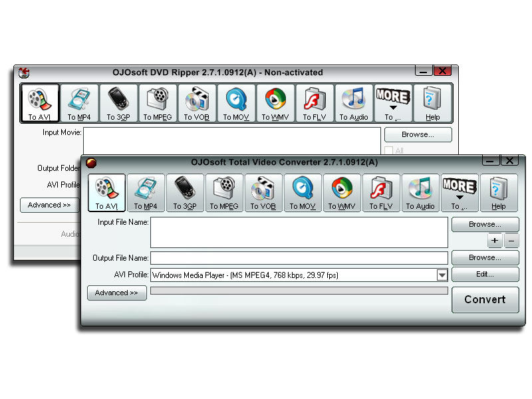
Task: Pick To 3GP in DVD Ripper toolbar
Action: (118, 103)
